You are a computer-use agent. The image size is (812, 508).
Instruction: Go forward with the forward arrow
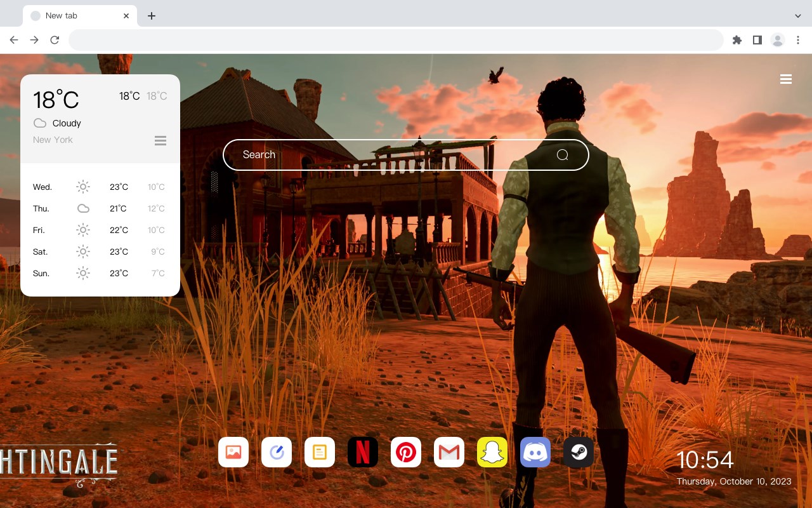point(34,40)
